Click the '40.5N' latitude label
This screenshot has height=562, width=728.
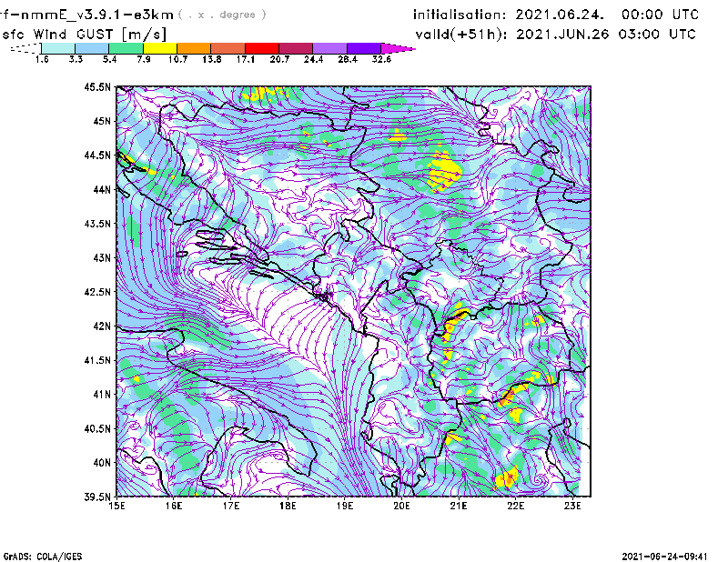coord(97,428)
